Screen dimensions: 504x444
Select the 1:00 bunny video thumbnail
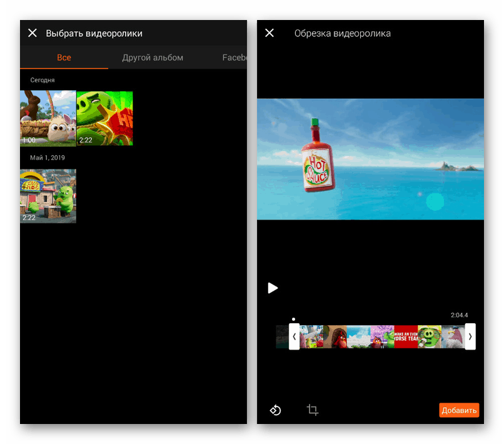48,118
